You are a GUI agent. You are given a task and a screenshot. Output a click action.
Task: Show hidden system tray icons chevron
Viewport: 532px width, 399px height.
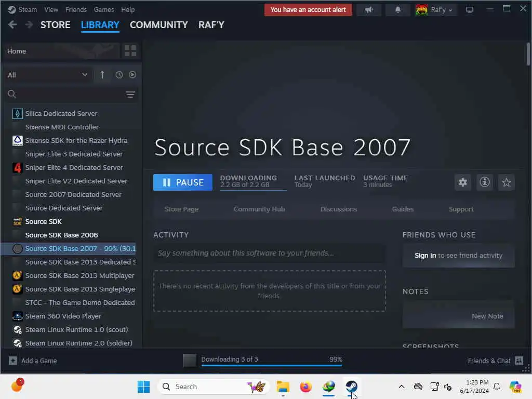click(402, 387)
